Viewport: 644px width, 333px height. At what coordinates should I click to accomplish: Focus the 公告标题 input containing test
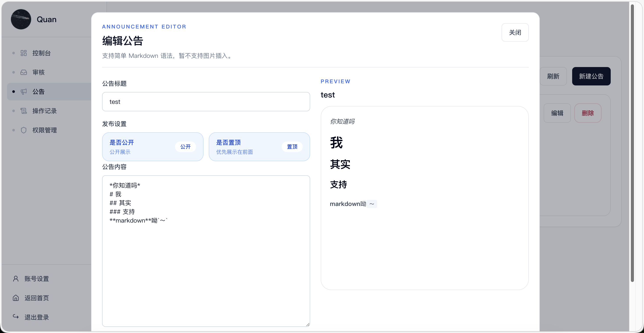[206, 102]
